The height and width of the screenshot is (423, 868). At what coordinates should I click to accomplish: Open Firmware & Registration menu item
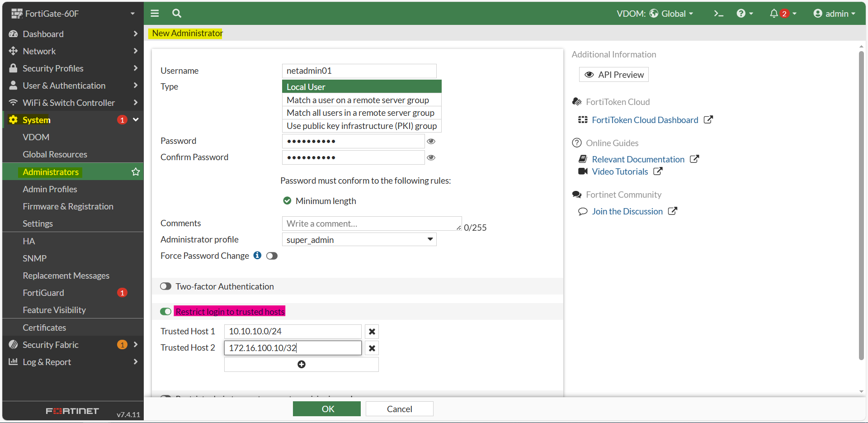[73, 206]
